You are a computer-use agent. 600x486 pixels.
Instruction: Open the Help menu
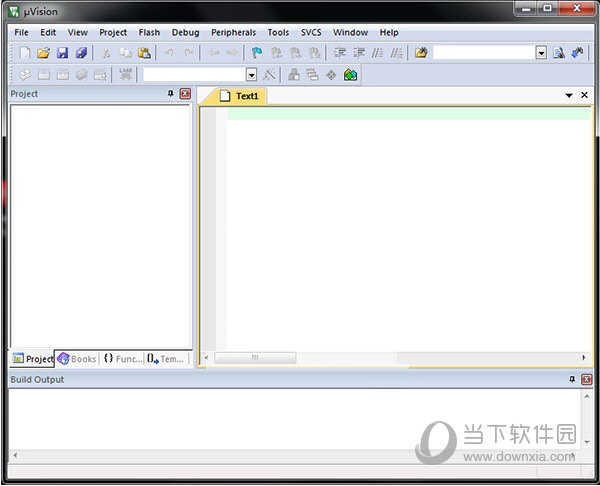[389, 33]
